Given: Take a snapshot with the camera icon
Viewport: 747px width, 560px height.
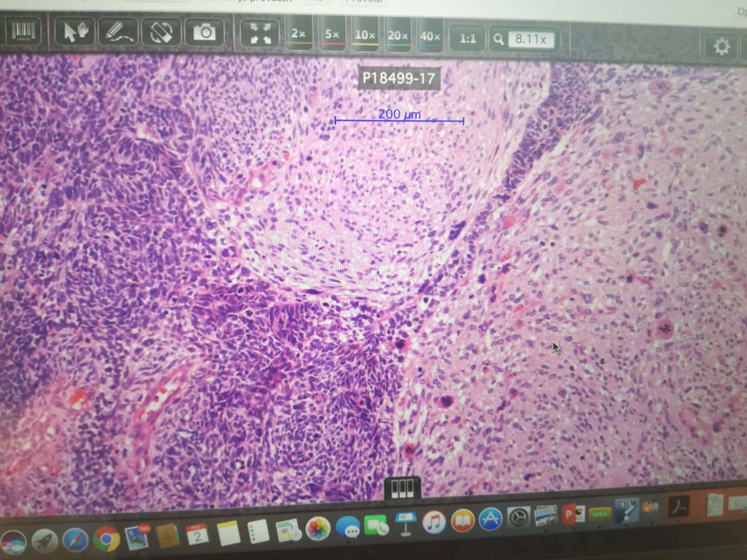Looking at the screenshot, I should click(204, 32).
